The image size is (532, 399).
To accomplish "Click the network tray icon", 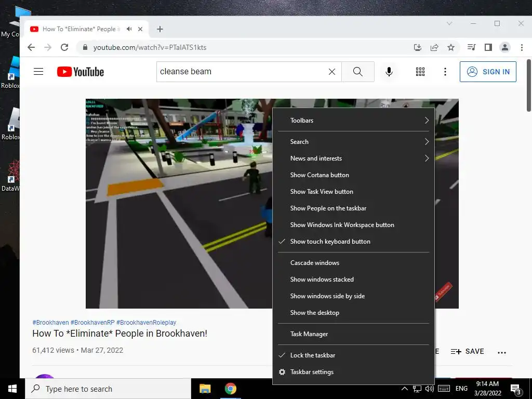I will point(417,389).
